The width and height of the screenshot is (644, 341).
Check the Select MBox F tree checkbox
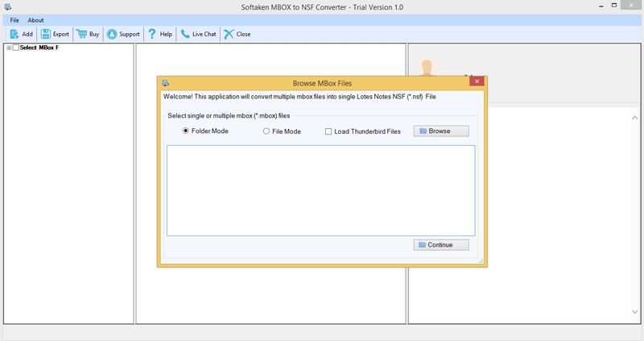[x=15, y=48]
